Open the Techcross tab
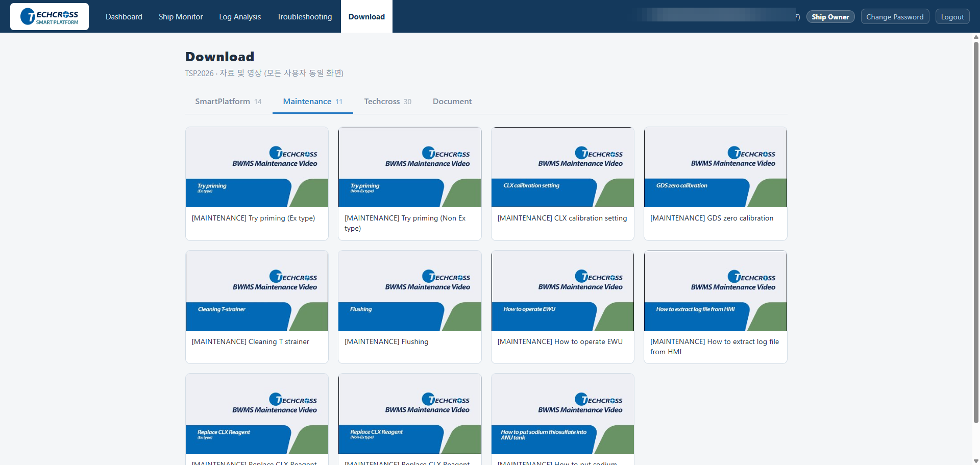 388,102
